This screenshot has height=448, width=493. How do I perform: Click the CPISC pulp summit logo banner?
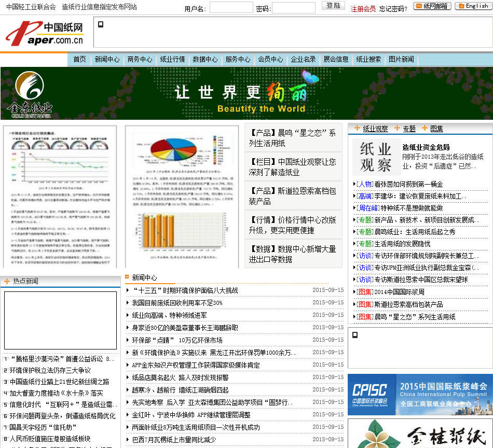click(x=420, y=395)
